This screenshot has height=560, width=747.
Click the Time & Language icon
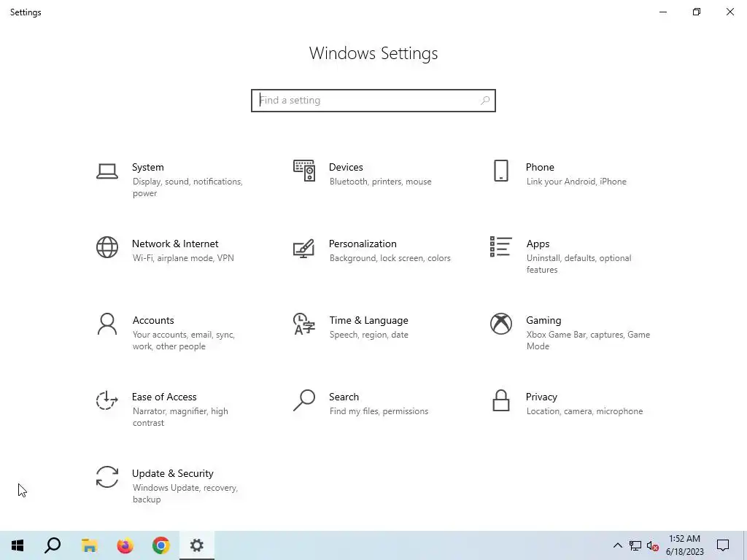tap(304, 324)
